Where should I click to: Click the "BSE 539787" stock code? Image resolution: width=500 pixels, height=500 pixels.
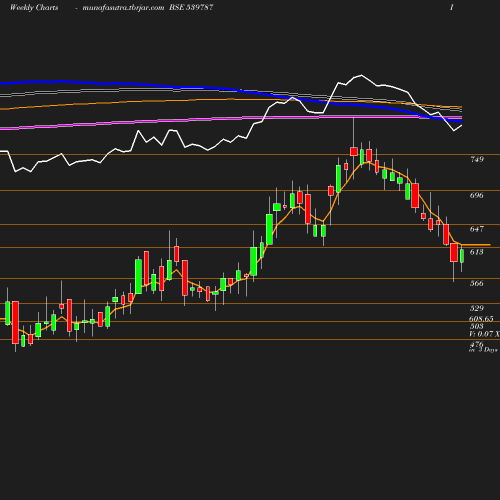191,7
